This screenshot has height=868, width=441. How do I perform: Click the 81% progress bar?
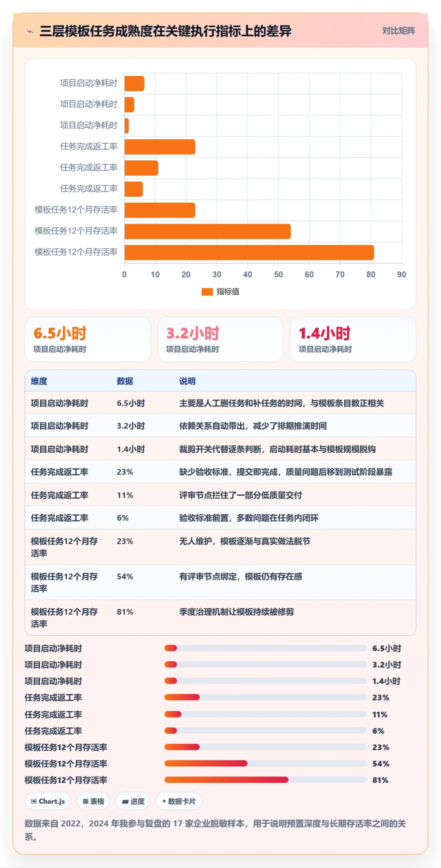click(x=265, y=780)
